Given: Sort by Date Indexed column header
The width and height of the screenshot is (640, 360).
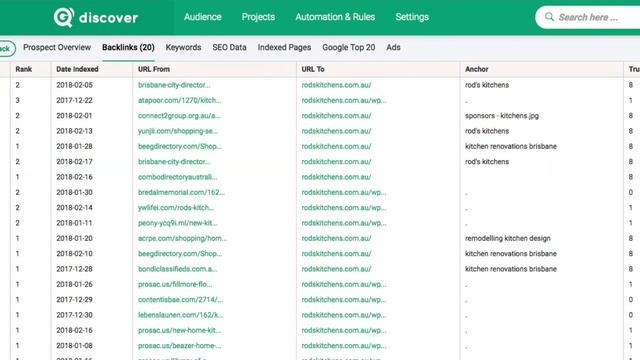Looking at the screenshot, I should coord(77,69).
